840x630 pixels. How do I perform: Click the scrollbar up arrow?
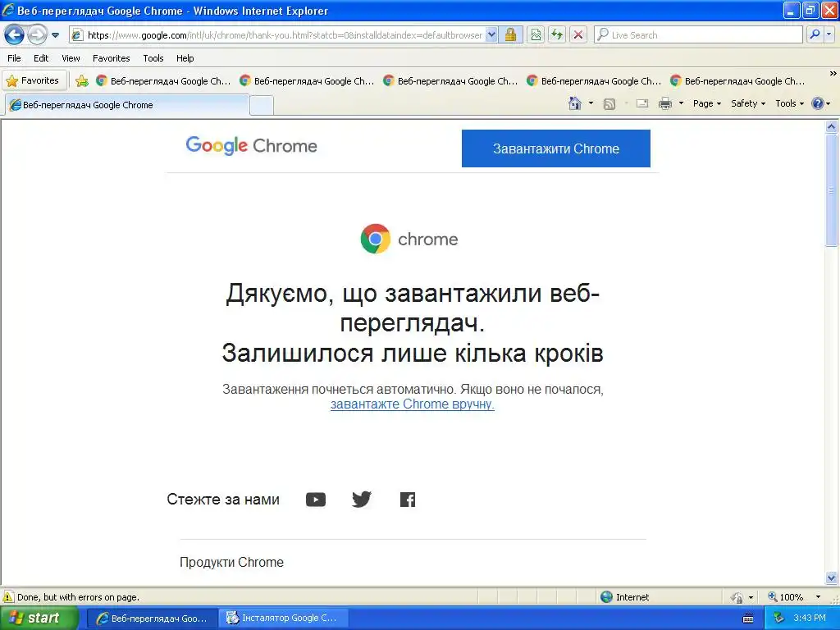(x=832, y=127)
